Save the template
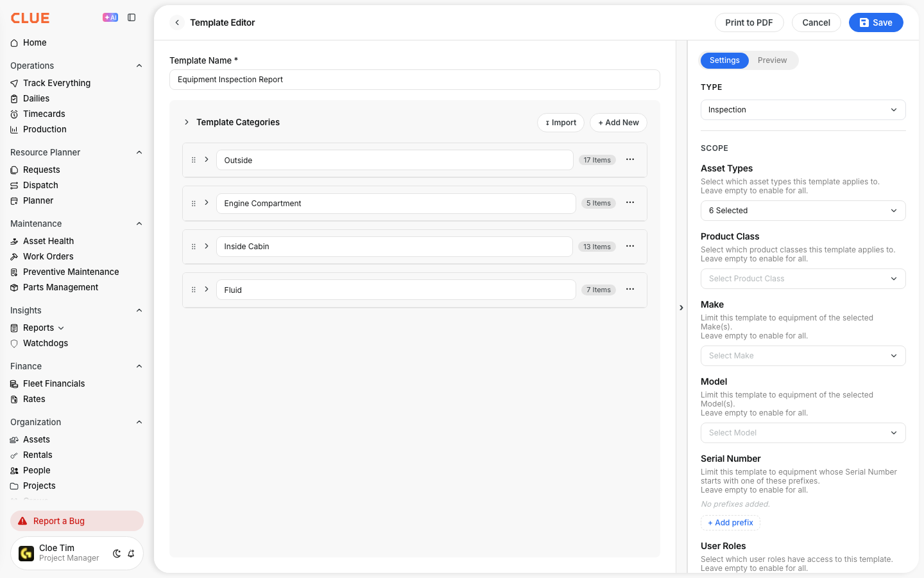 click(876, 22)
